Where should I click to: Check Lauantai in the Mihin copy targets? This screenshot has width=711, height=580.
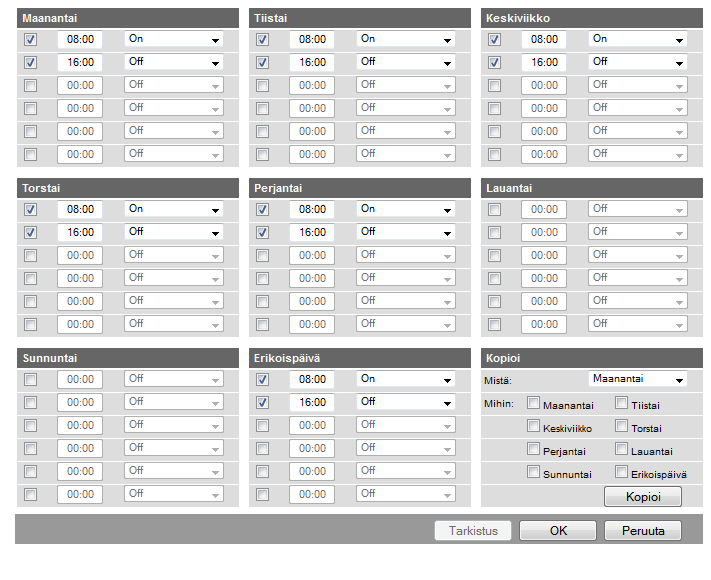click(x=621, y=449)
